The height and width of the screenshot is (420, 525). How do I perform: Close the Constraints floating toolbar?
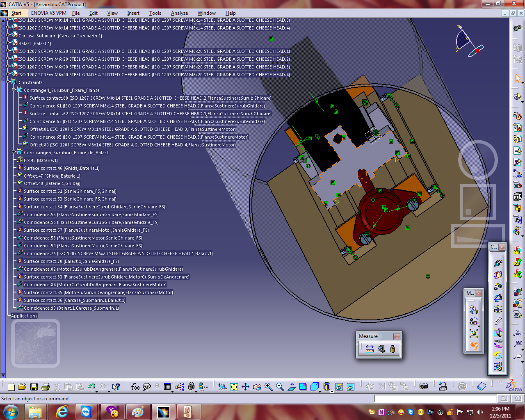coord(502,247)
